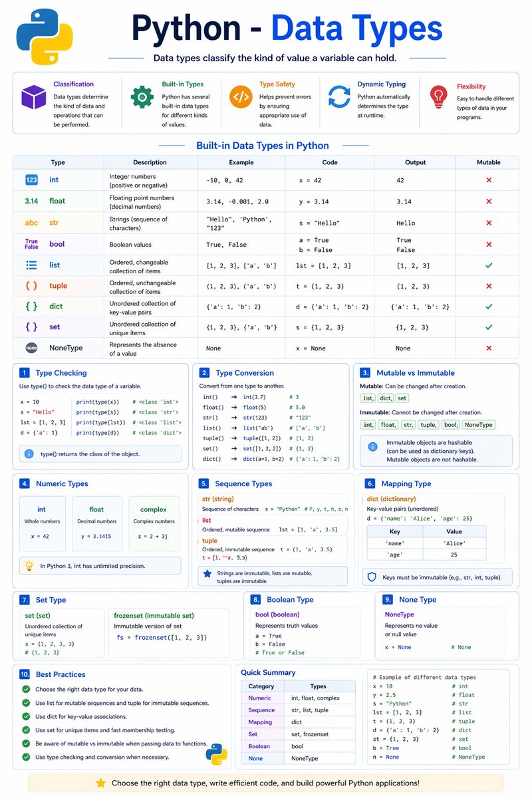Image resolution: width=532 pixels, height=798 pixels.
Task: Click the number 5 badge beside Sequence Types
Action: [204, 483]
